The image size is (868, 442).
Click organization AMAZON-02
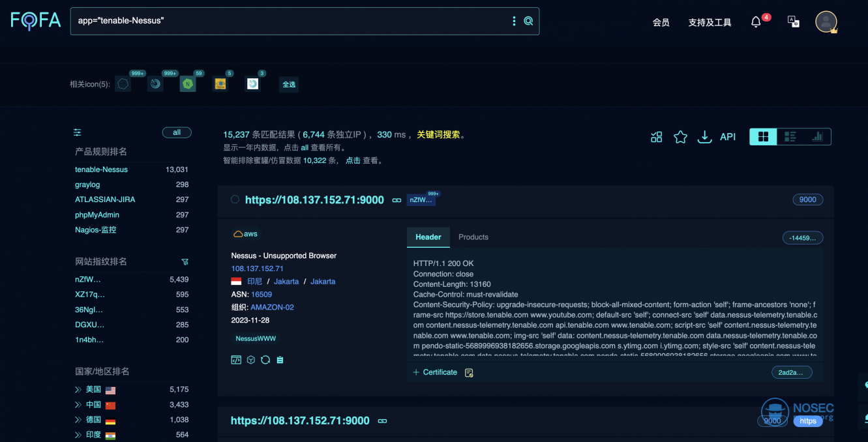point(273,308)
